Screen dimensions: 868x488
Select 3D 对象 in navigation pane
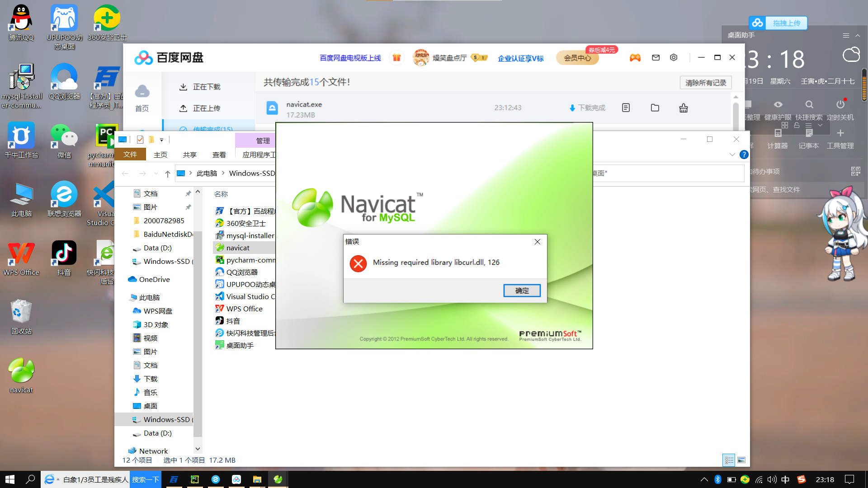pyautogui.click(x=156, y=324)
